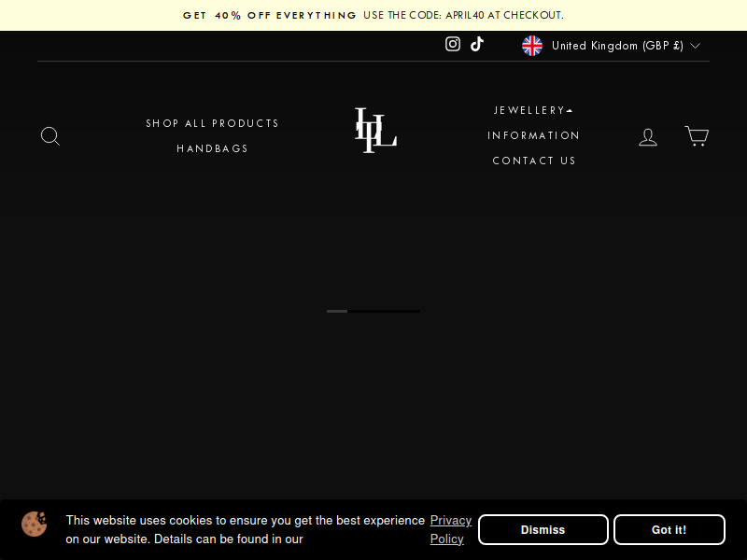747x560 pixels.
Task: Click the LL logo to go home
Action: pos(375,131)
